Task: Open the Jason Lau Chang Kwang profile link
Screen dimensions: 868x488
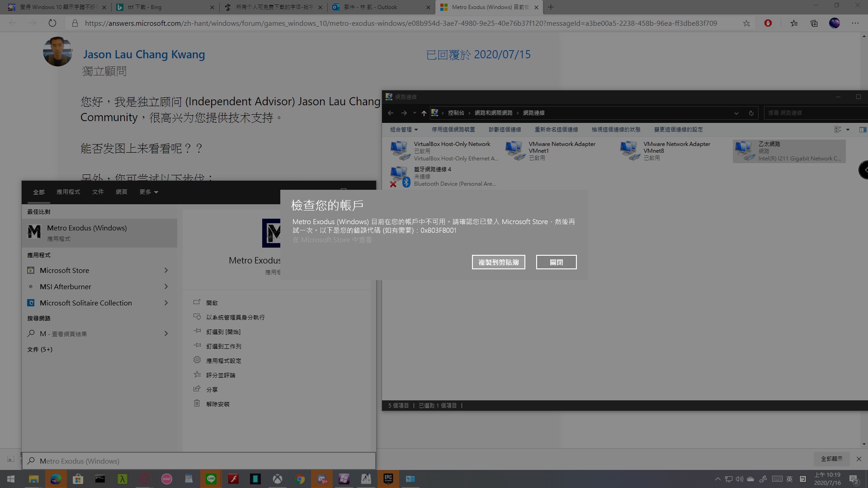Action: click(x=144, y=54)
